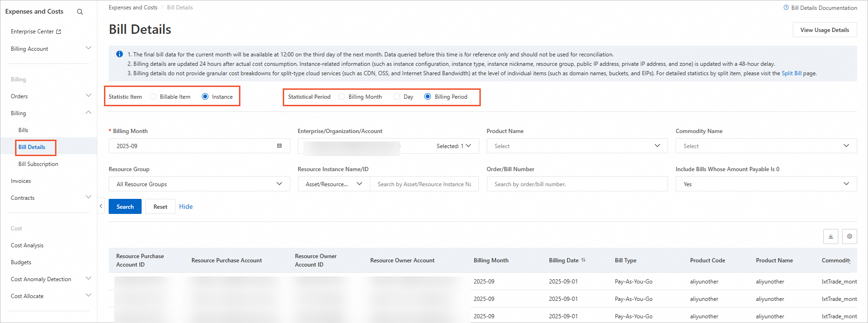The height and width of the screenshot is (323, 868).
Task: Choose Billing Month statistical period
Action: tap(342, 96)
